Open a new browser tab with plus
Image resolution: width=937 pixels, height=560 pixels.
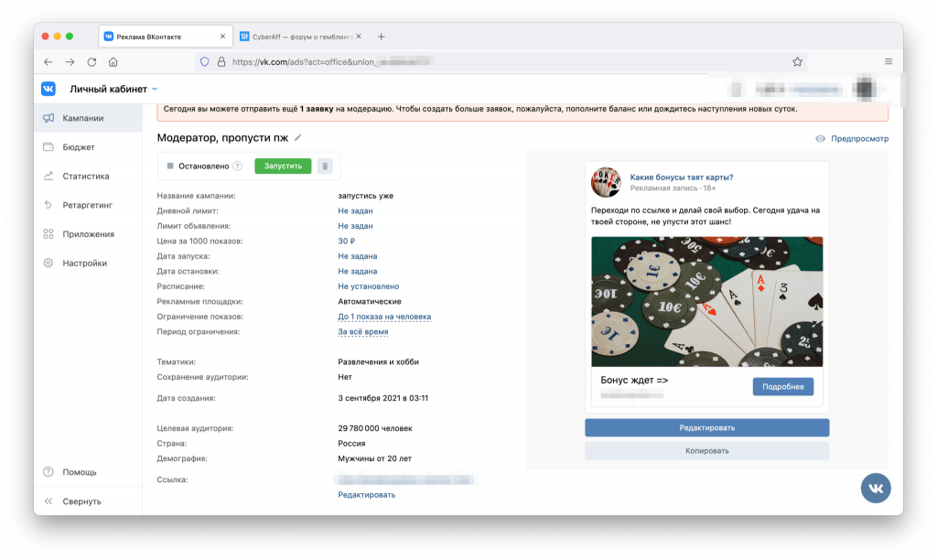click(x=382, y=37)
